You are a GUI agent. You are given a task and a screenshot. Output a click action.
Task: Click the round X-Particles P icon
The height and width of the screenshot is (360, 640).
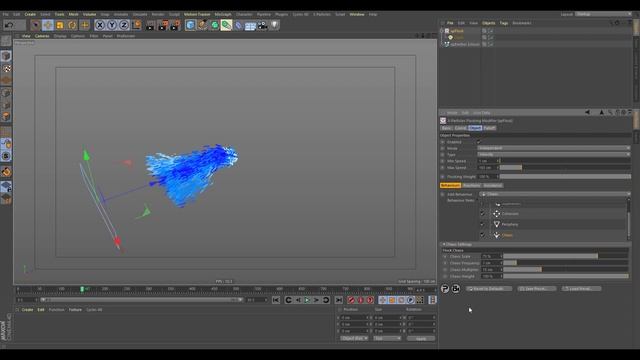(445, 289)
